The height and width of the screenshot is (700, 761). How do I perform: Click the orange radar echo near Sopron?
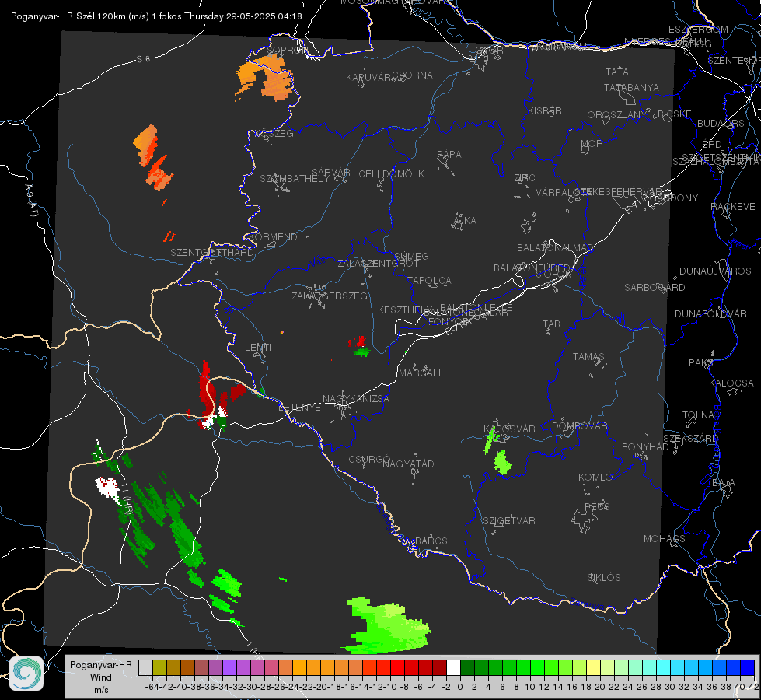click(x=266, y=77)
